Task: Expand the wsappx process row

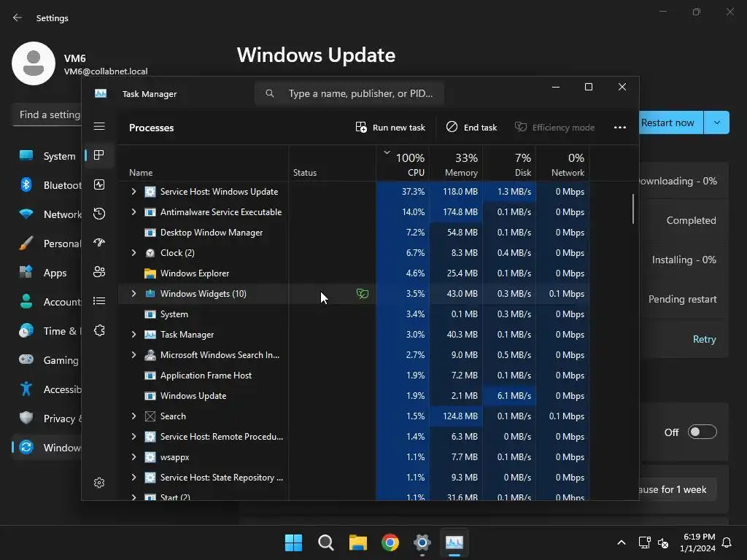Action: (x=134, y=457)
